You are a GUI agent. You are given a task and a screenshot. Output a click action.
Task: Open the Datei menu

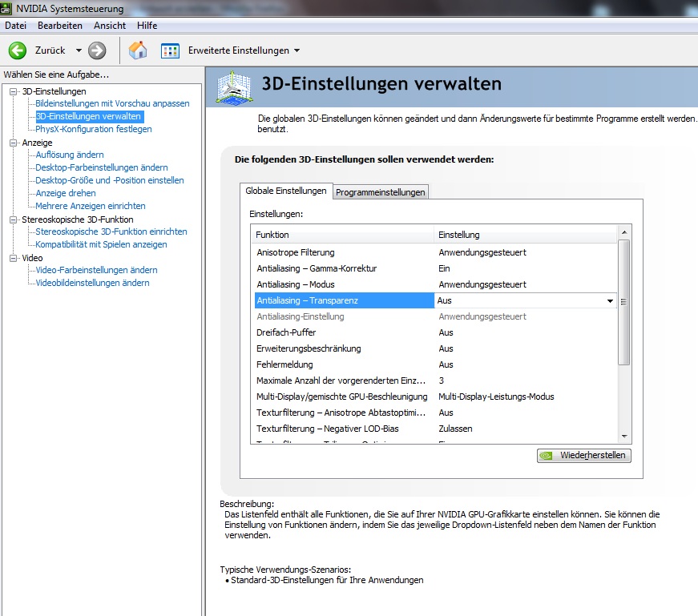(15, 26)
